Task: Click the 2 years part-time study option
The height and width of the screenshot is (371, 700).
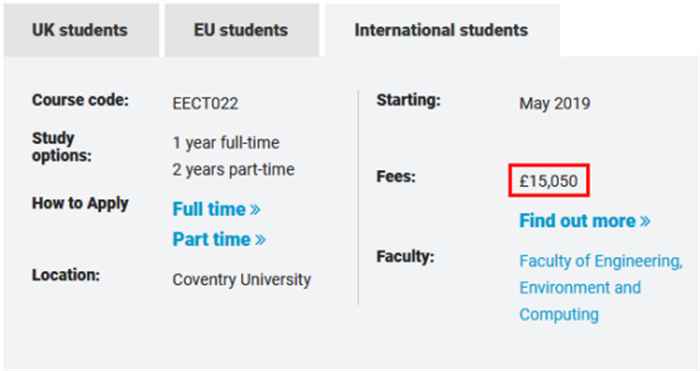Action: (x=233, y=170)
